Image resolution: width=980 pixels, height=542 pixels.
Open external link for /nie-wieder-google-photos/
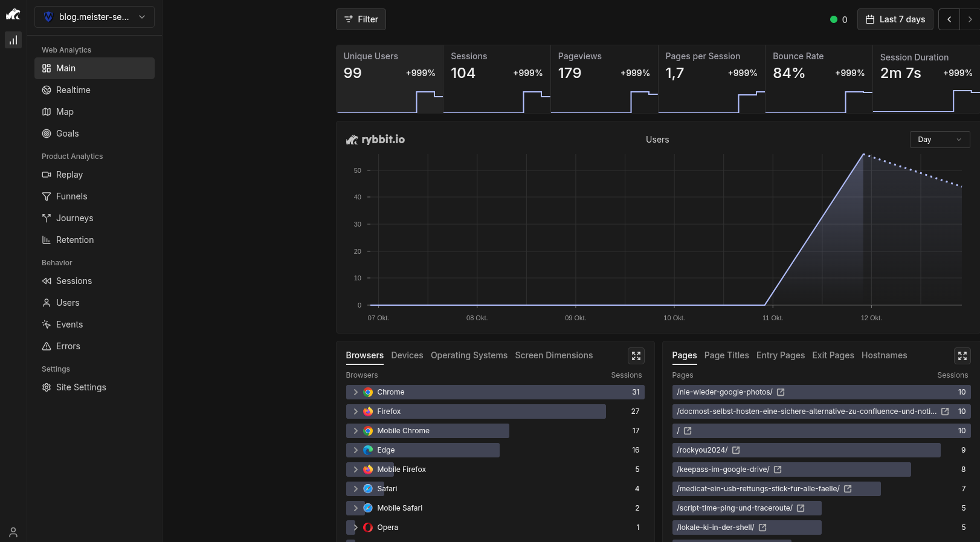coord(781,392)
